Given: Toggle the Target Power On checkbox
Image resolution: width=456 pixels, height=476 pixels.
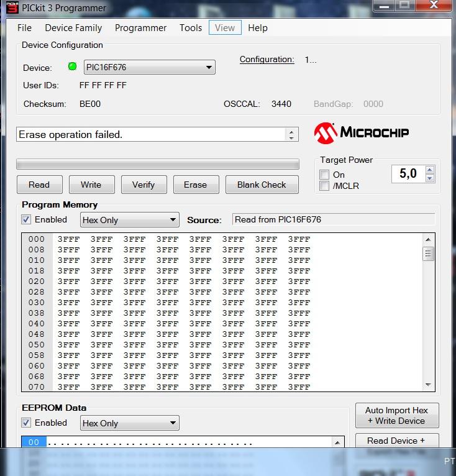Looking at the screenshot, I should point(324,175).
